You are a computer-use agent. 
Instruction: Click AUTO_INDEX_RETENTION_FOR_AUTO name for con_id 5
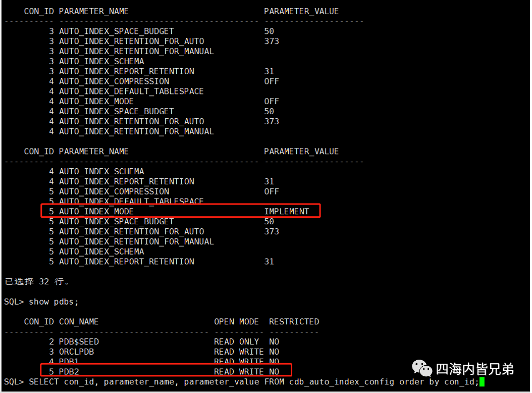tap(132, 232)
